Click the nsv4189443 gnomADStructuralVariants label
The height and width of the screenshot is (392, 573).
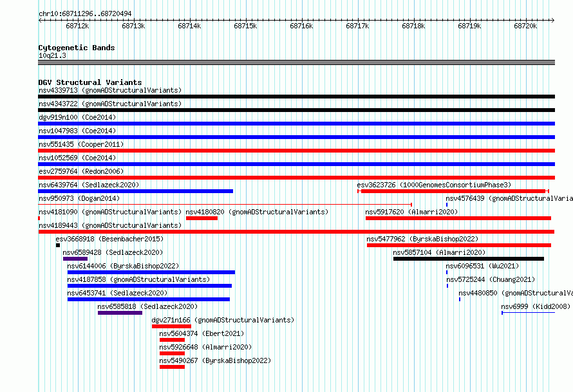[110, 225]
